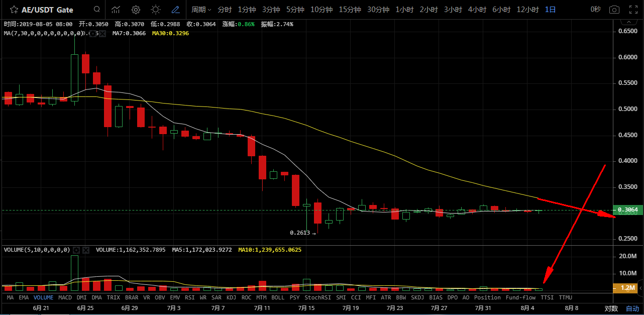Enable the ROC indicator

246,297
